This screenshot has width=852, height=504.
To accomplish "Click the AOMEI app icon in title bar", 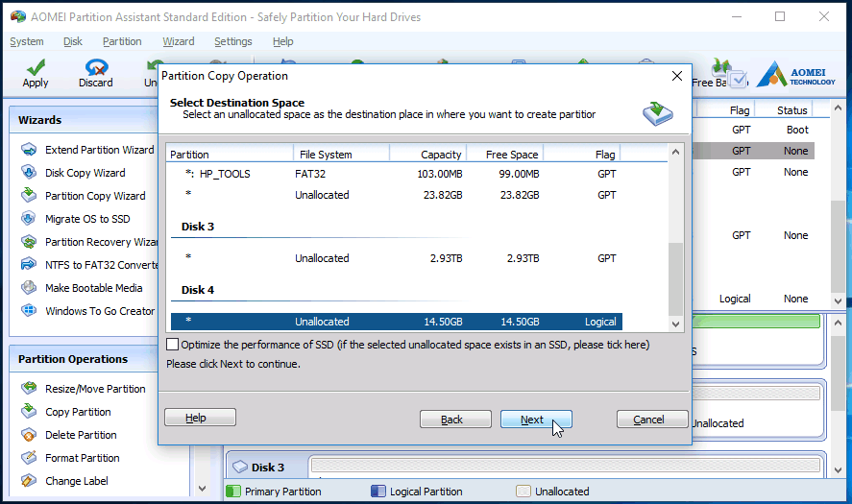I will tap(18, 17).
